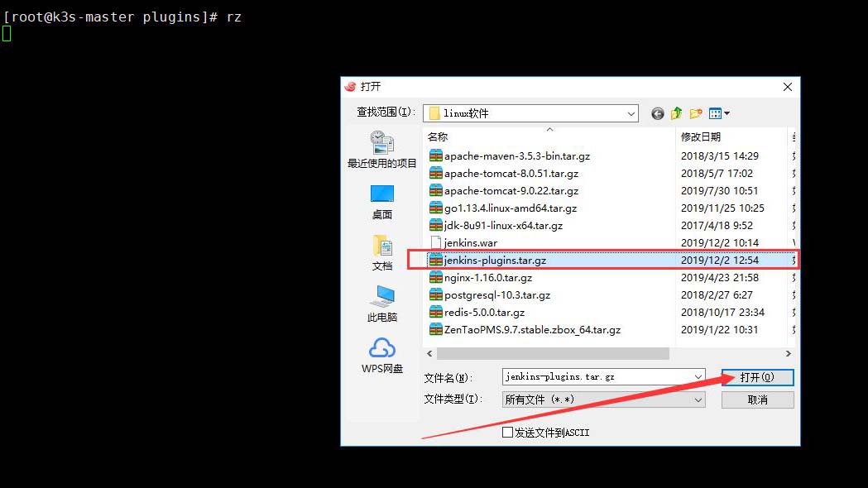Image resolution: width=868 pixels, height=488 pixels.
Task: Select jenkins.war file icon
Action: click(x=436, y=242)
